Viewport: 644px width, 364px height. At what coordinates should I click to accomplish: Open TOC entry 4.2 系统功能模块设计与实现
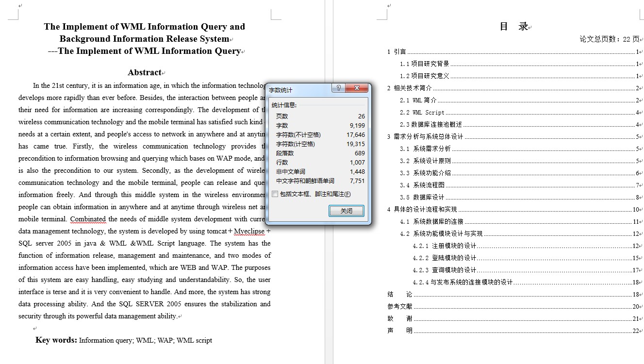(x=520, y=233)
